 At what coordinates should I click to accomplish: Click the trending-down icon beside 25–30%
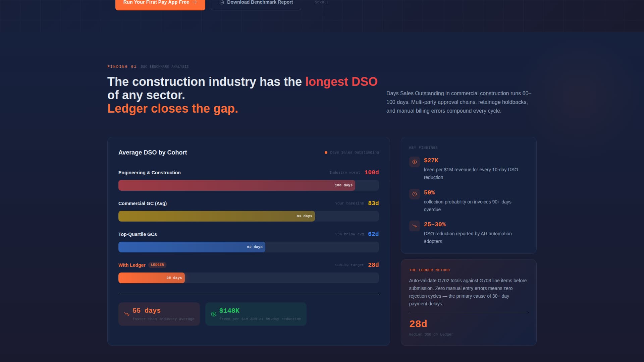point(415,226)
